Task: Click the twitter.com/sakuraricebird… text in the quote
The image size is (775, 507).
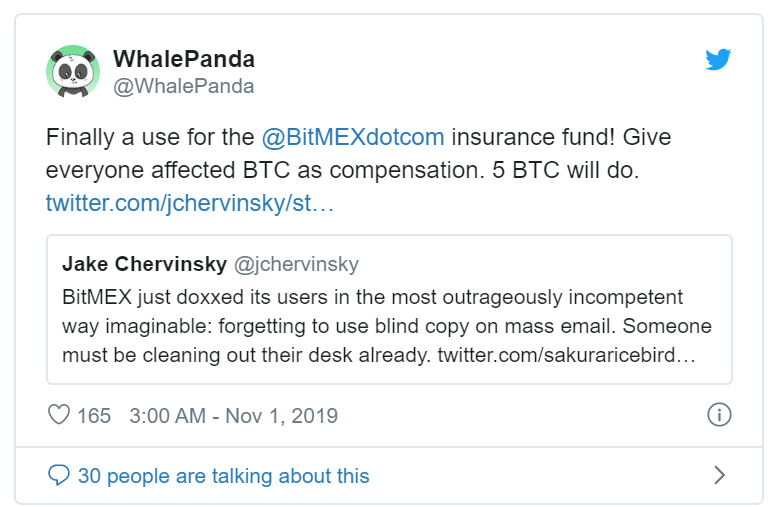Action: tap(566, 355)
